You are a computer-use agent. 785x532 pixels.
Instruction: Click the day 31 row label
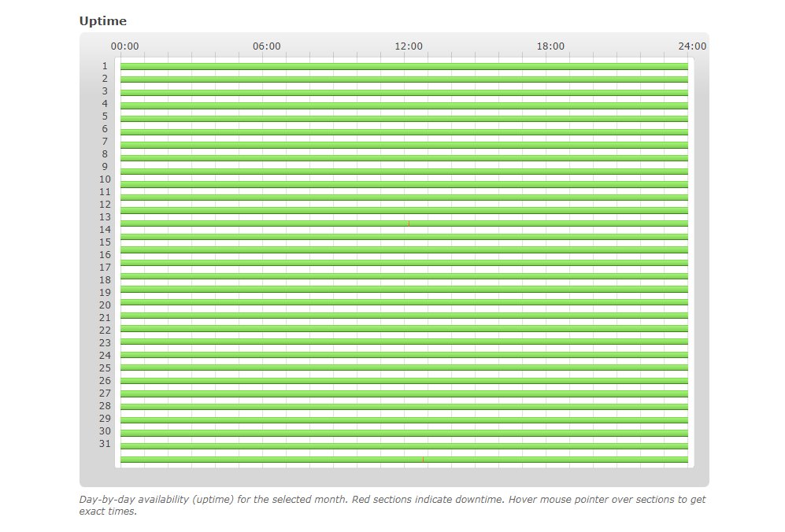click(105, 444)
